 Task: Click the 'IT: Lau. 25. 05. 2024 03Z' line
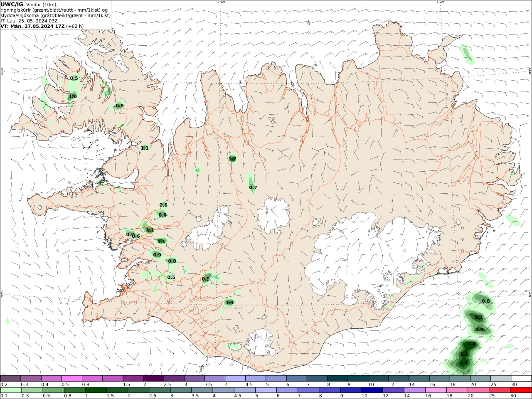[x=29, y=21]
